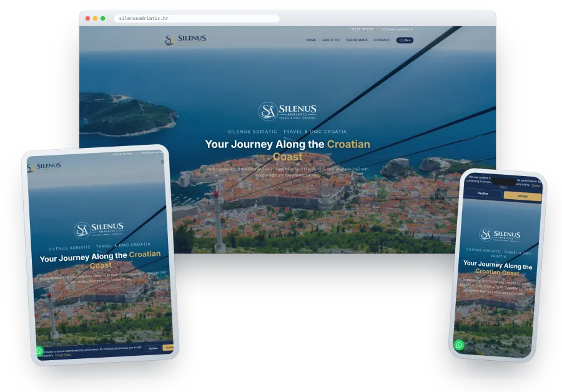
Task: Click the green maximize dot of browser mockup
Action: (x=102, y=18)
